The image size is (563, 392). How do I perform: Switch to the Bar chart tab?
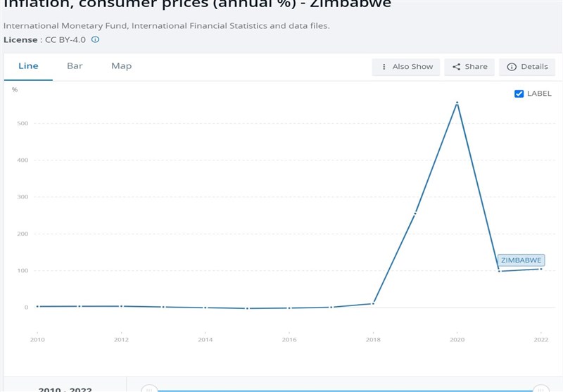(75, 66)
